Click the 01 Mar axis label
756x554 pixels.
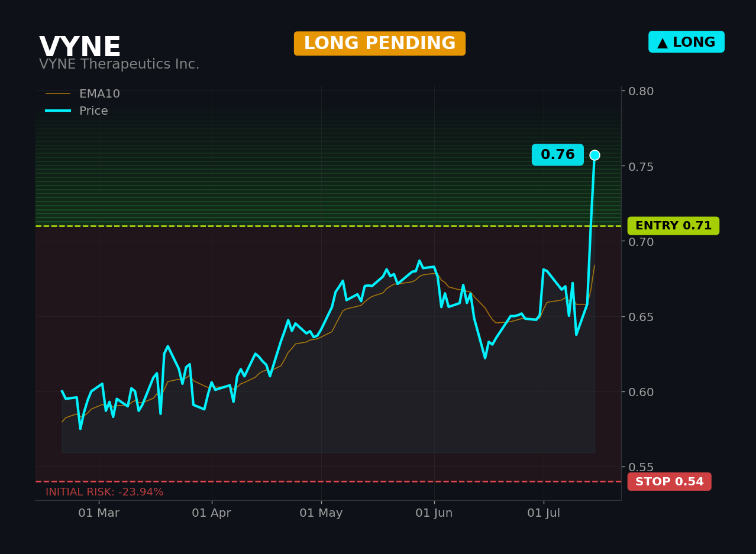tap(99, 513)
